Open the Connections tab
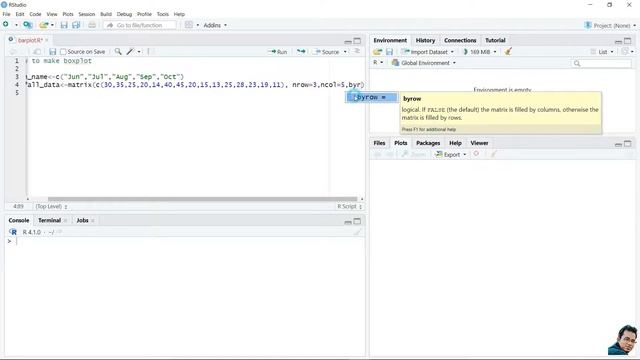The height and width of the screenshot is (360, 640). point(460,40)
